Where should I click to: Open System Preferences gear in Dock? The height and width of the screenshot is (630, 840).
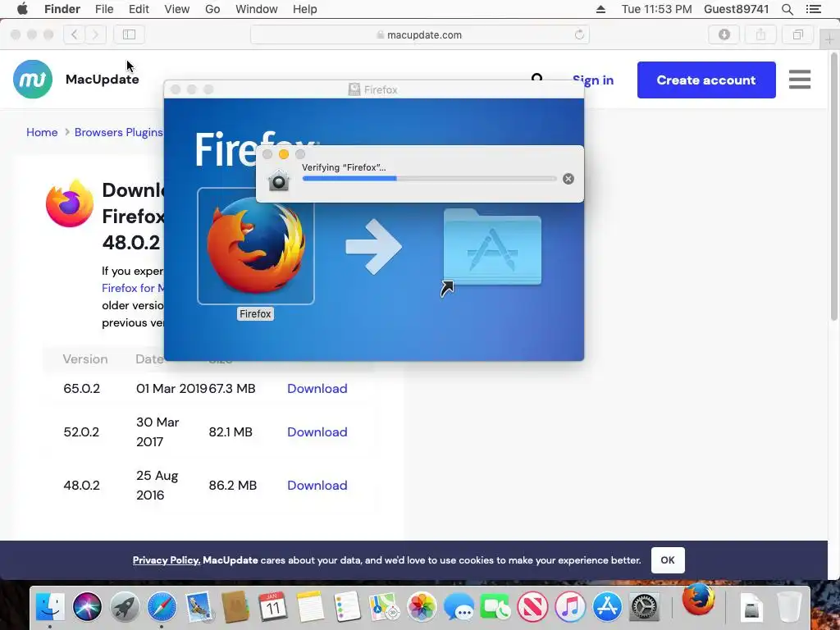pyautogui.click(x=644, y=607)
